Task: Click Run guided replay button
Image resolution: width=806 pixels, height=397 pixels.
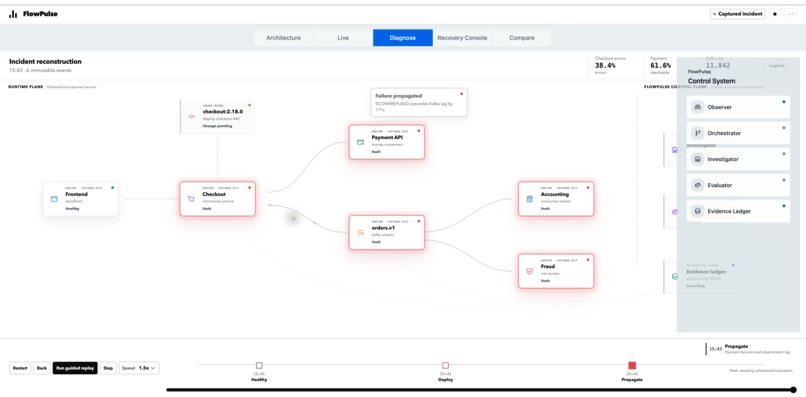Action: pos(75,368)
